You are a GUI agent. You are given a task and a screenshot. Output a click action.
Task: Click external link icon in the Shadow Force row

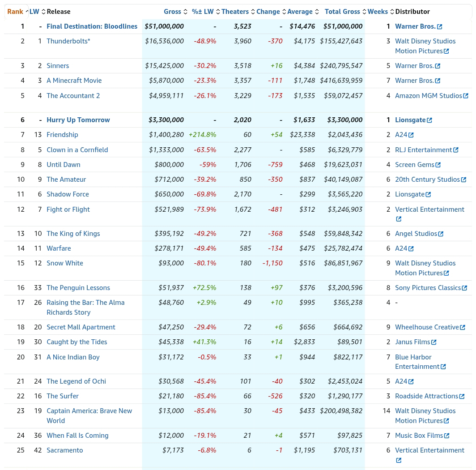coord(428,195)
